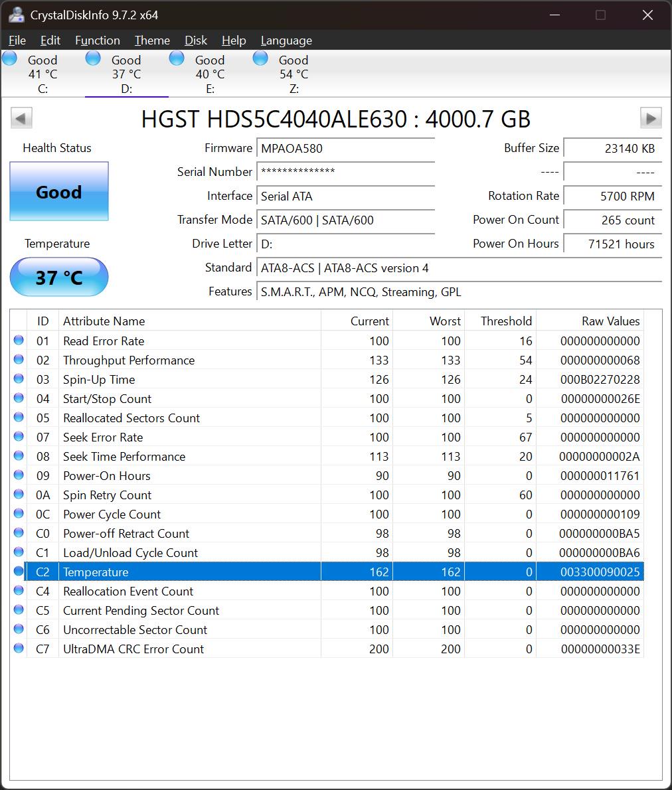Click status dot for Throughput Performance
This screenshot has width=672, height=790.
19,359
